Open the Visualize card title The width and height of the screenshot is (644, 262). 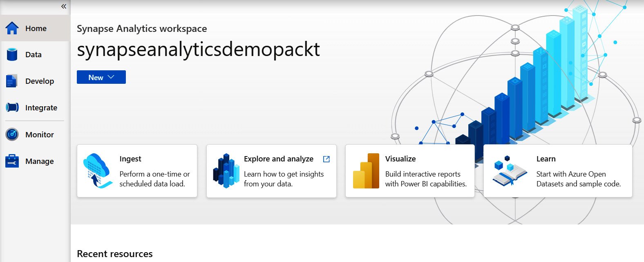tap(400, 159)
